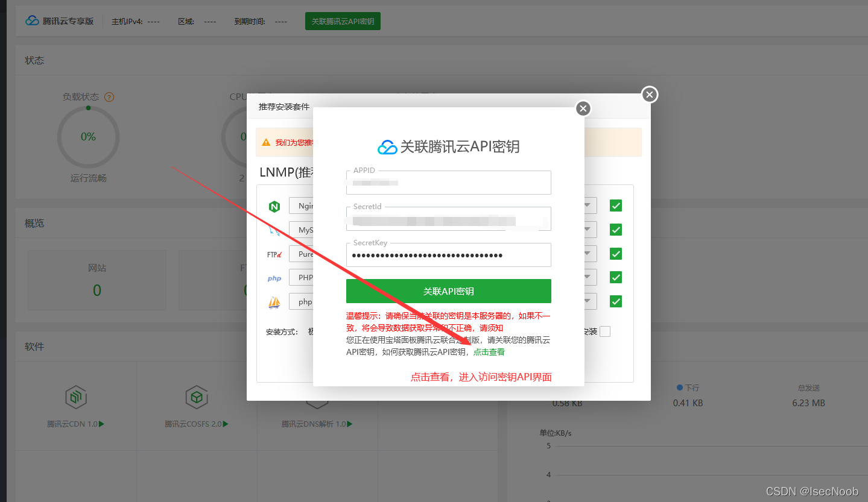This screenshot has height=502, width=868.
Task: Close the 推荐安装套件 dialog with X
Action: pyautogui.click(x=649, y=95)
